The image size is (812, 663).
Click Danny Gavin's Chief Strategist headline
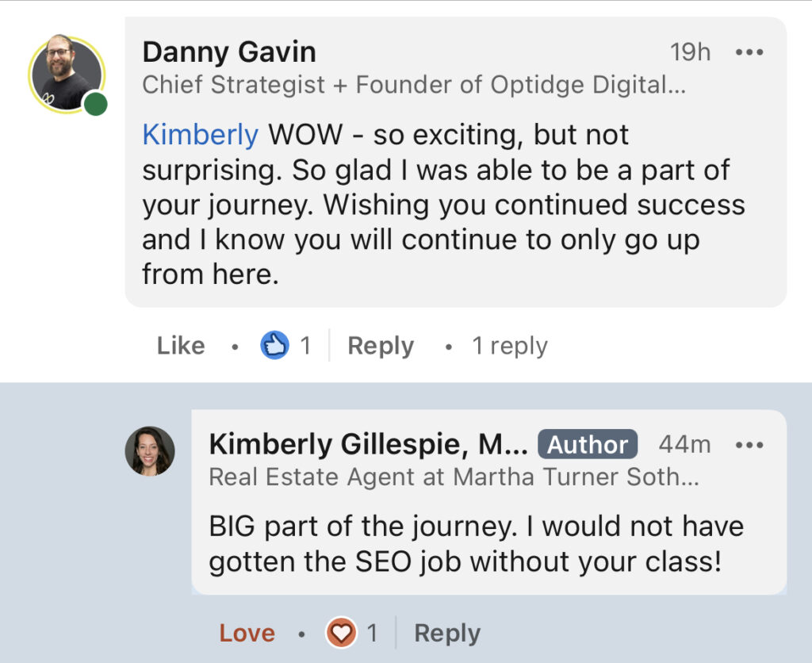[414, 85]
